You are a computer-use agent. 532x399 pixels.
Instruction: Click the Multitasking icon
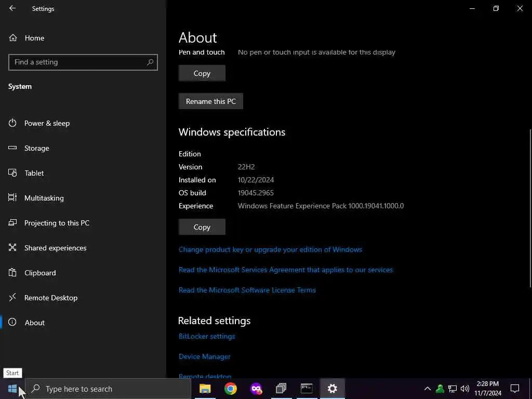12,197
